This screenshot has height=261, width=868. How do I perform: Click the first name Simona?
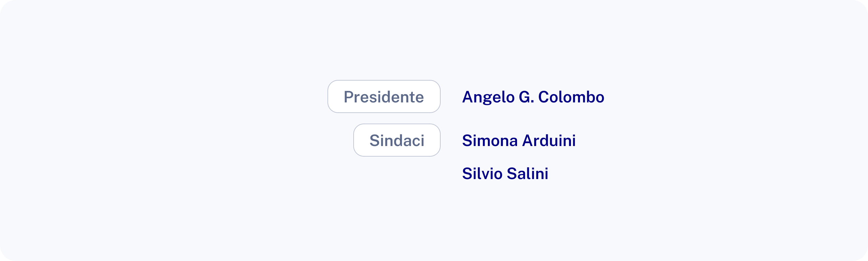point(489,140)
